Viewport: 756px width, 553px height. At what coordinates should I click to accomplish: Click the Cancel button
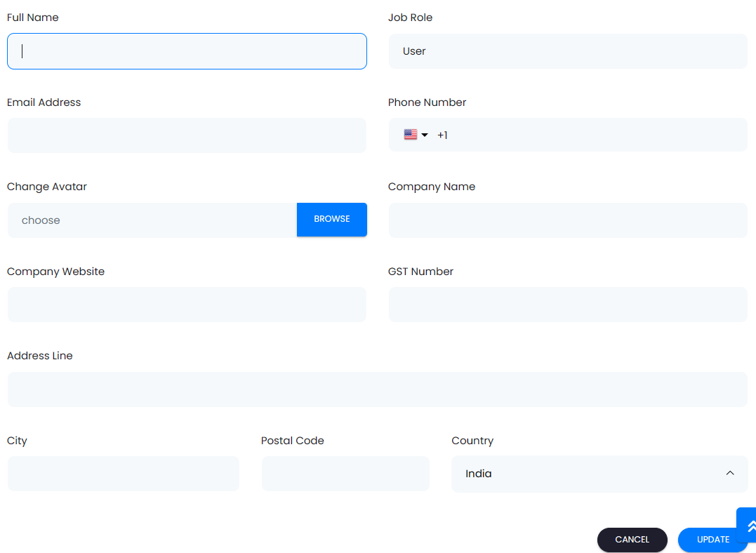[632, 540]
